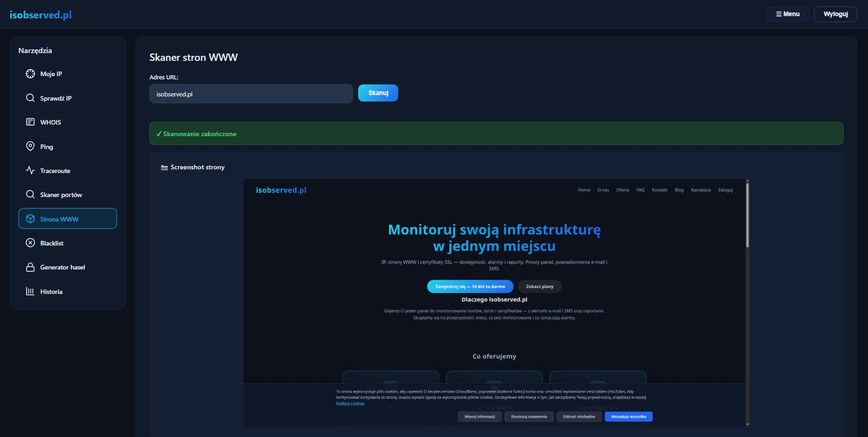Click the camera icon beside Screenshot strony
Image resolution: width=868 pixels, height=437 pixels.
164,168
